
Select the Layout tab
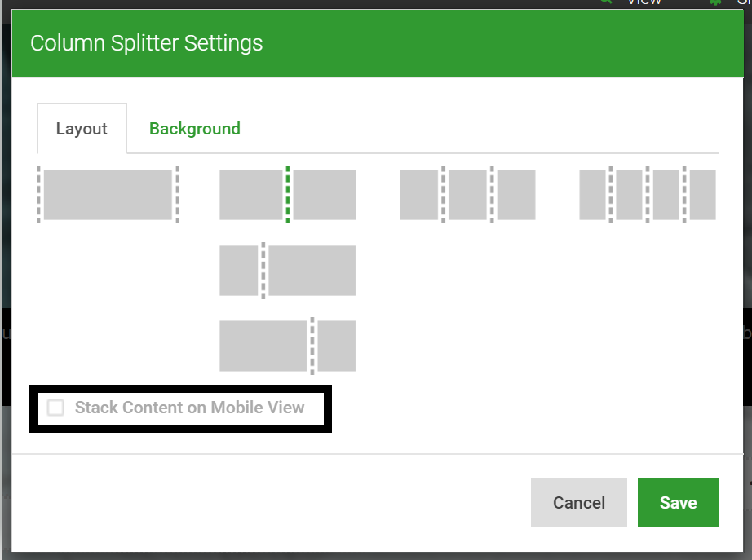tap(82, 128)
